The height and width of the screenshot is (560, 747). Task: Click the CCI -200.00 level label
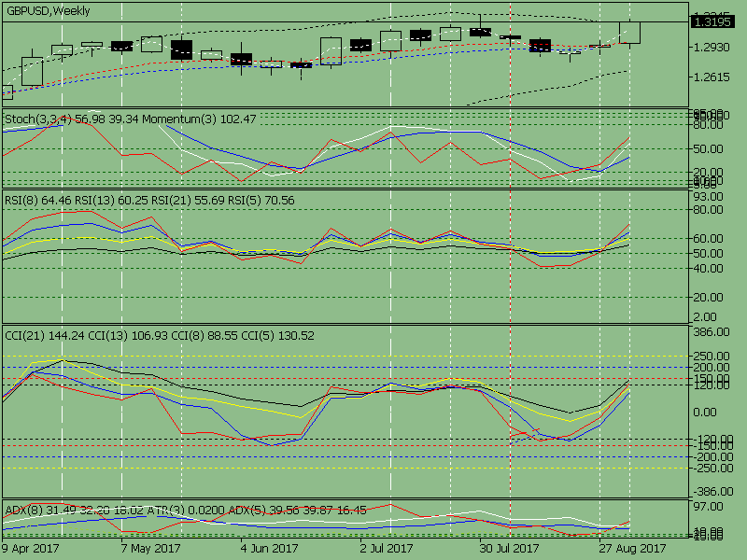(x=712, y=457)
